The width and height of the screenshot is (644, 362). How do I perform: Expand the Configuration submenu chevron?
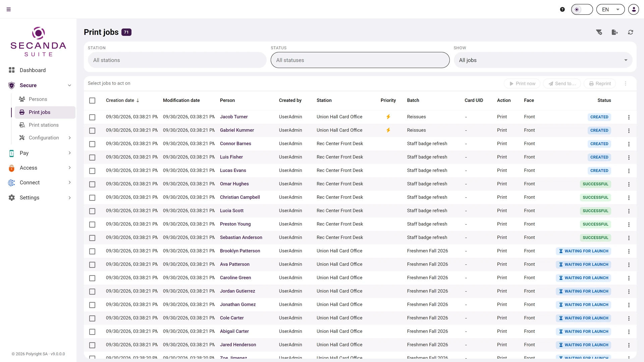click(x=69, y=138)
